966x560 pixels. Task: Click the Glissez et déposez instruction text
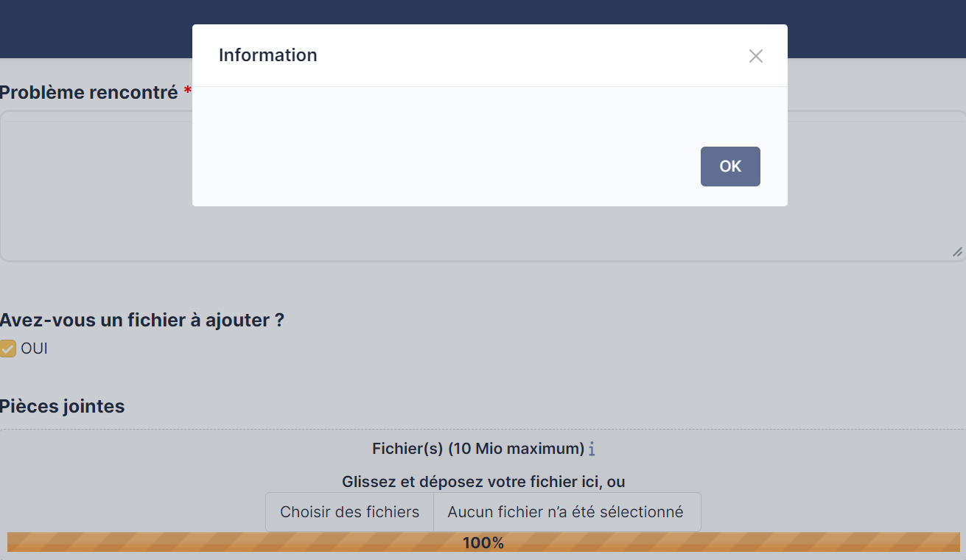(x=483, y=481)
